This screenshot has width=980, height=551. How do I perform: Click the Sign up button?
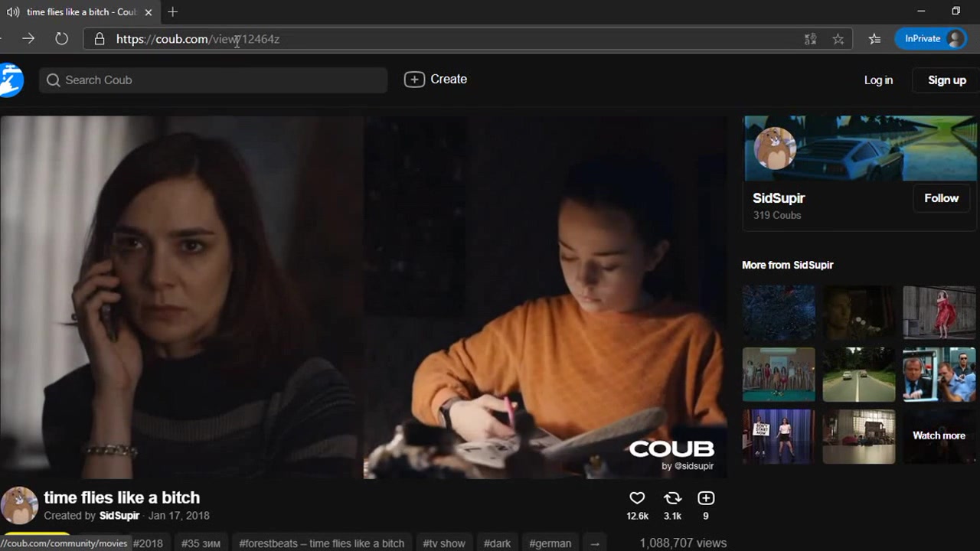[x=946, y=80]
